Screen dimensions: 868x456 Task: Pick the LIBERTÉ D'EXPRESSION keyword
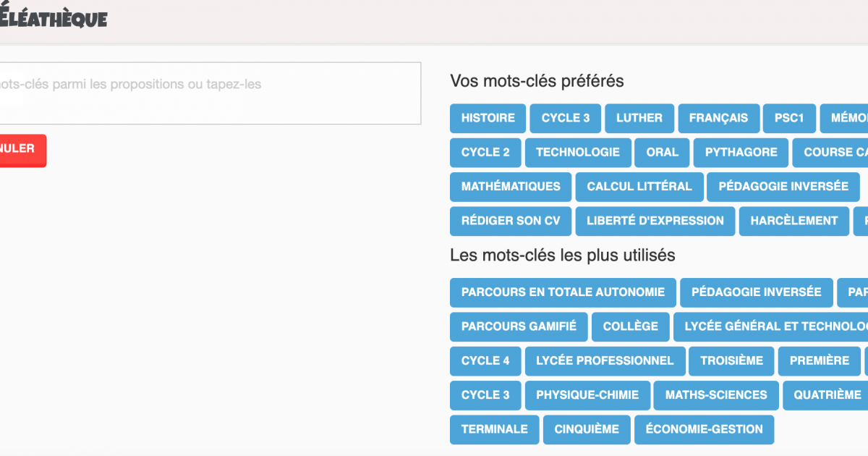point(655,221)
